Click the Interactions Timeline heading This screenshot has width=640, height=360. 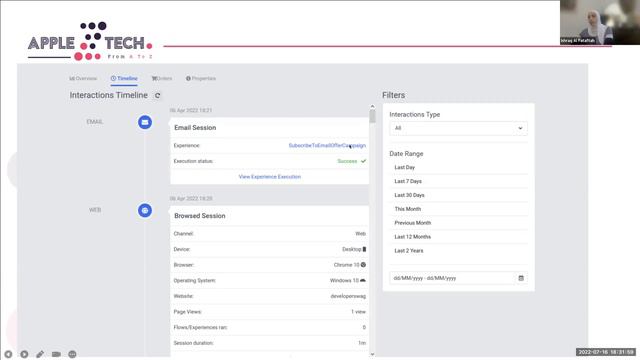click(109, 95)
